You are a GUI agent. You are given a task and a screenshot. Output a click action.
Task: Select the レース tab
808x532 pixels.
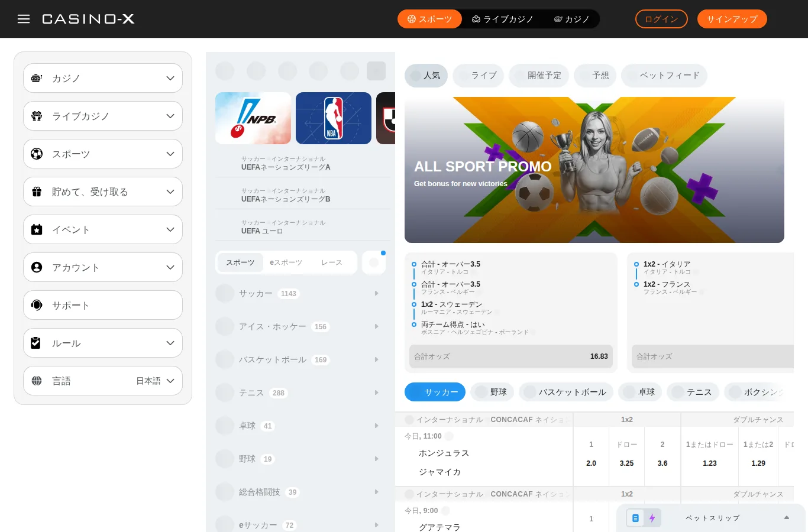point(332,262)
